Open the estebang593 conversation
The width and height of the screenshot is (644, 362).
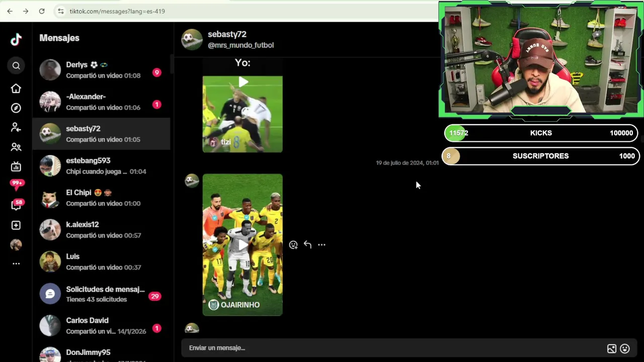click(101, 166)
